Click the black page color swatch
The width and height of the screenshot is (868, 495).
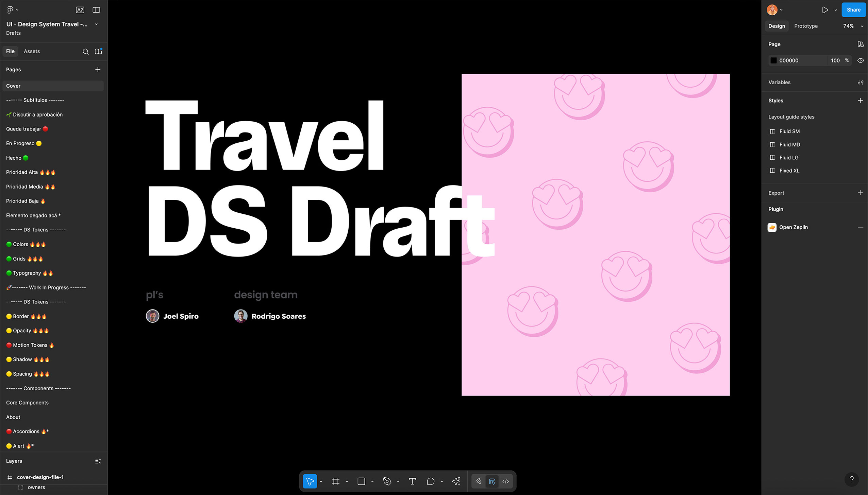tap(773, 60)
